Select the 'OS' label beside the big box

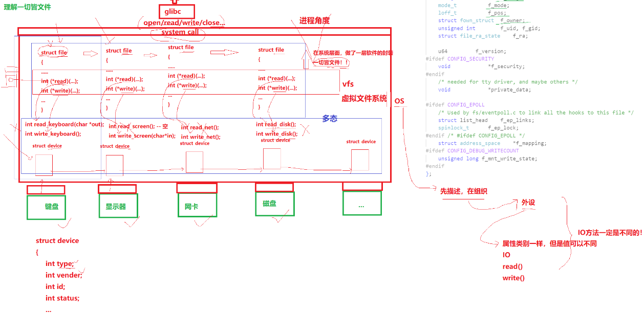(x=399, y=101)
